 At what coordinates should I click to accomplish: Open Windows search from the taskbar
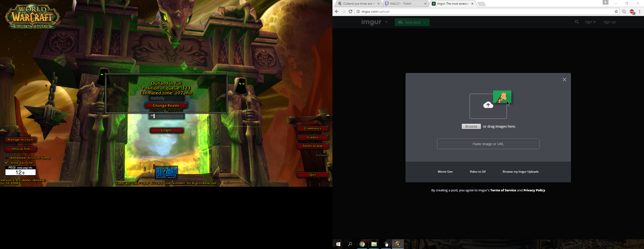coord(350,244)
